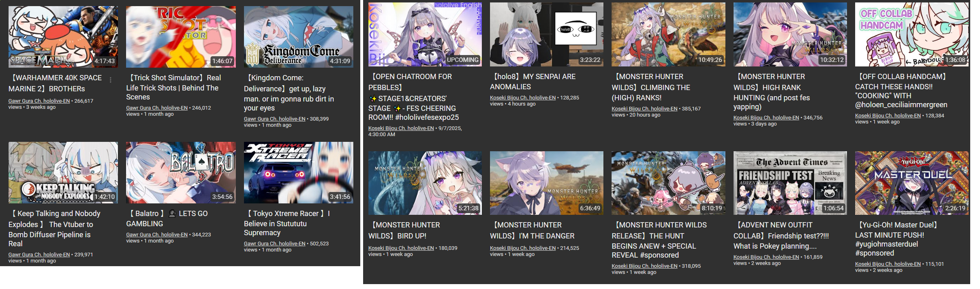Open Koseki Bijou channel link under OPEN CHATROOM video
The height and width of the screenshot is (289, 980).
(401, 128)
